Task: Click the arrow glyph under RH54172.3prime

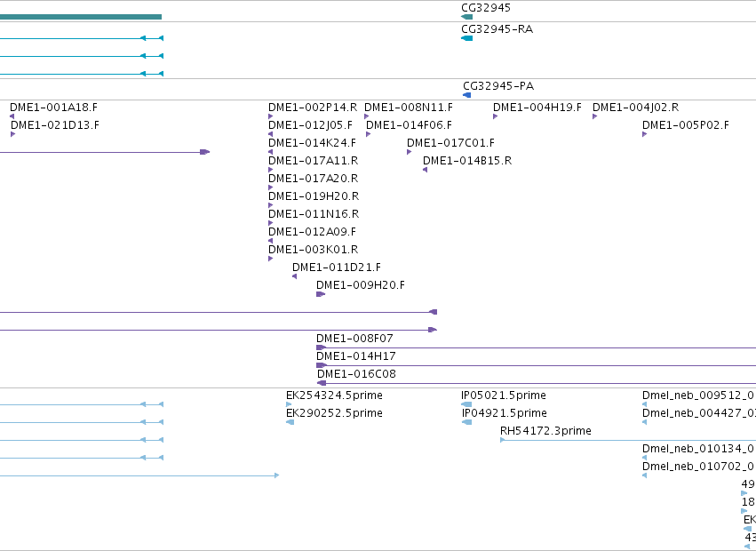Action: 503,441
